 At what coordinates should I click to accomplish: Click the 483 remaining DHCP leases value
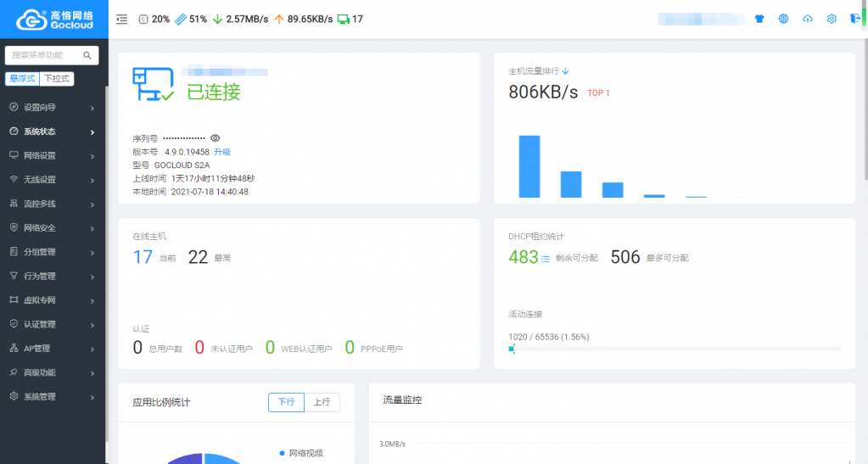[x=524, y=257]
